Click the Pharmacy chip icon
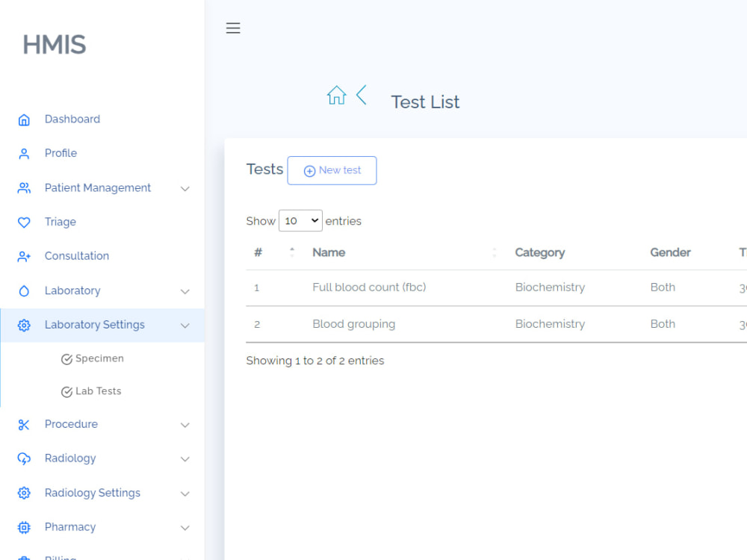 pos(24,527)
